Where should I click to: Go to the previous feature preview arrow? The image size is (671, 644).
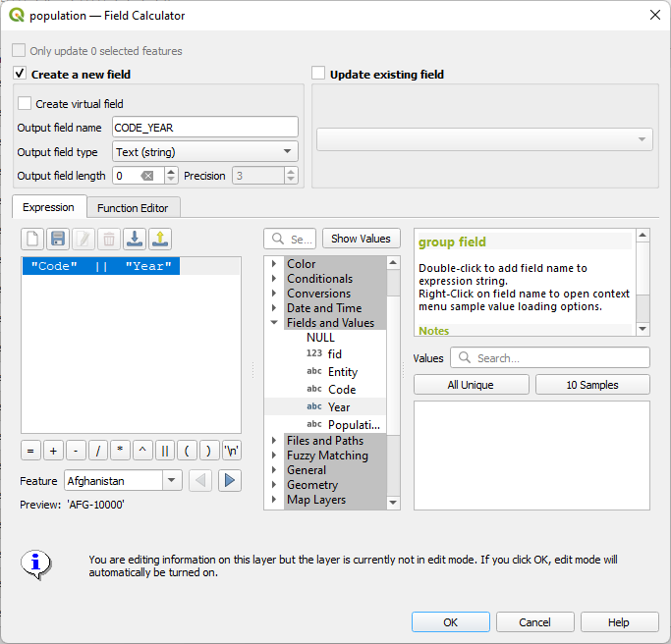[200, 481]
